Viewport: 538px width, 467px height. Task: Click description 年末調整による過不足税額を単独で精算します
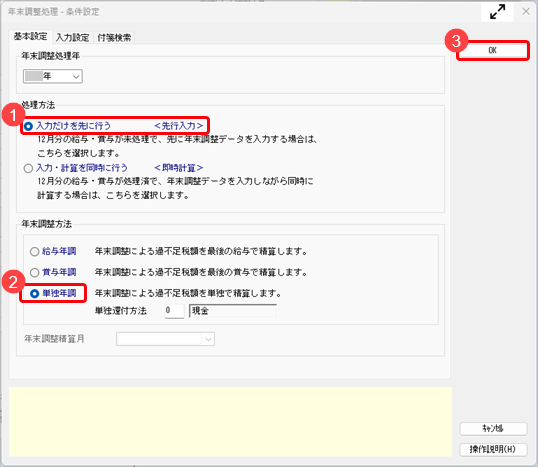pos(188,293)
